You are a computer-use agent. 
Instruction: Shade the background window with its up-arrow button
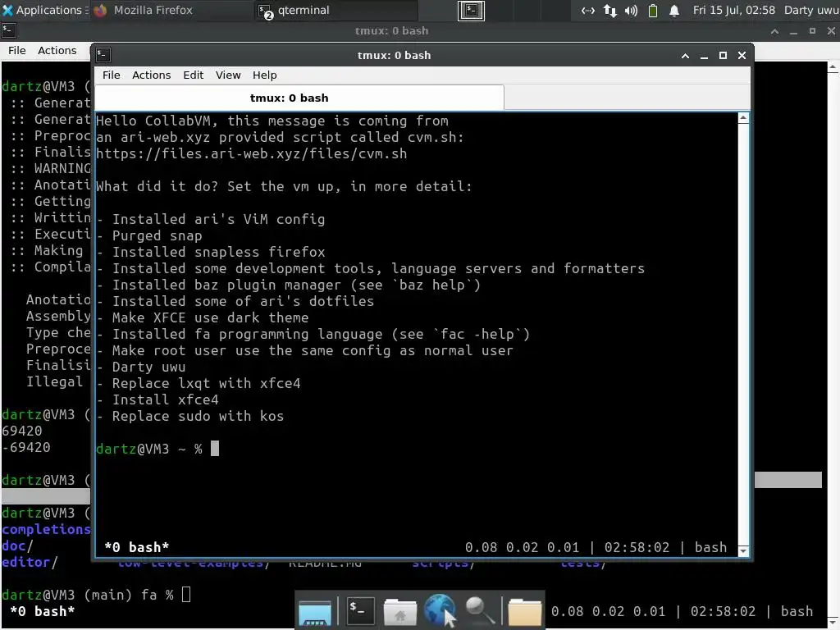[x=774, y=32]
